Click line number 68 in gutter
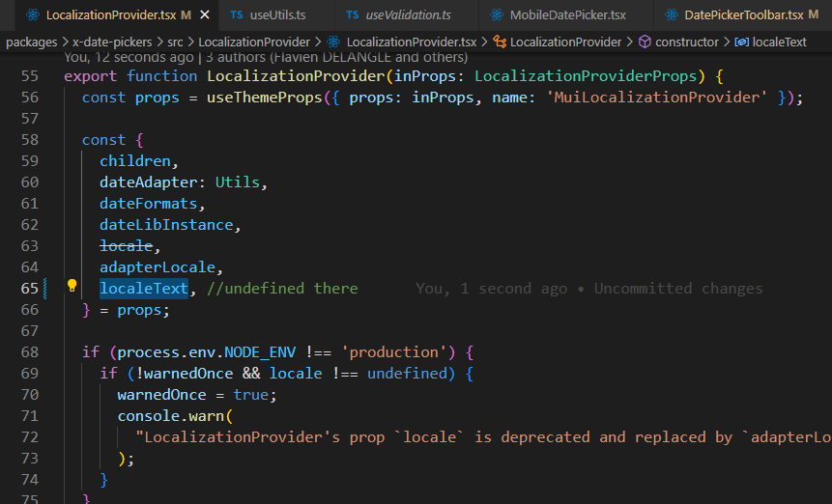Viewport: 832px width, 504px height. 30,351
